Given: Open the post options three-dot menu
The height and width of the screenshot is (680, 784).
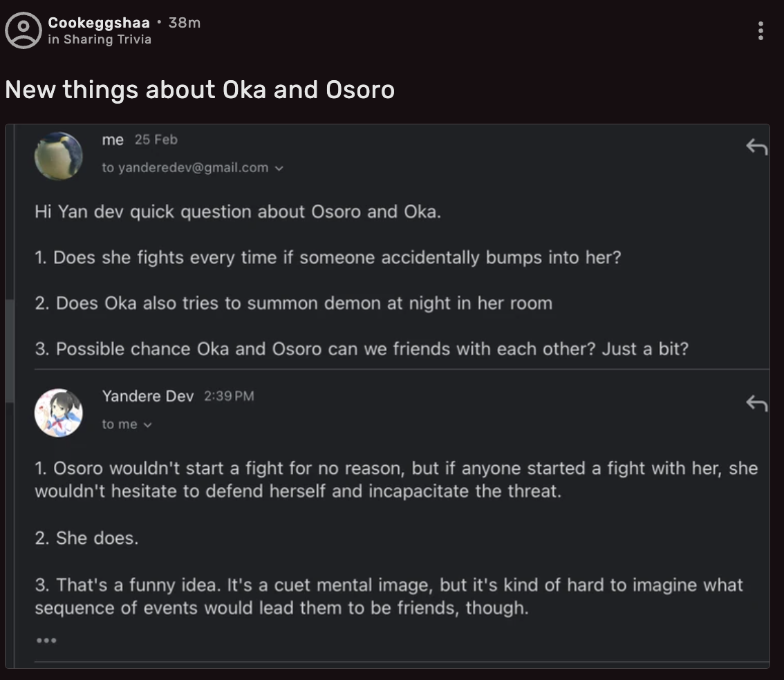Looking at the screenshot, I should pyautogui.click(x=760, y=31).
